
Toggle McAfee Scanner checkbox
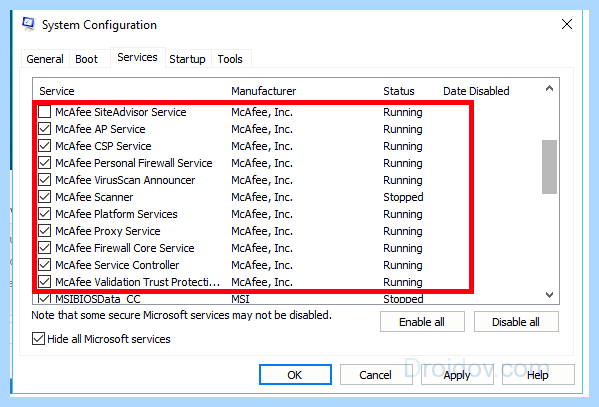pyautogui.click(x=45, y=197)
